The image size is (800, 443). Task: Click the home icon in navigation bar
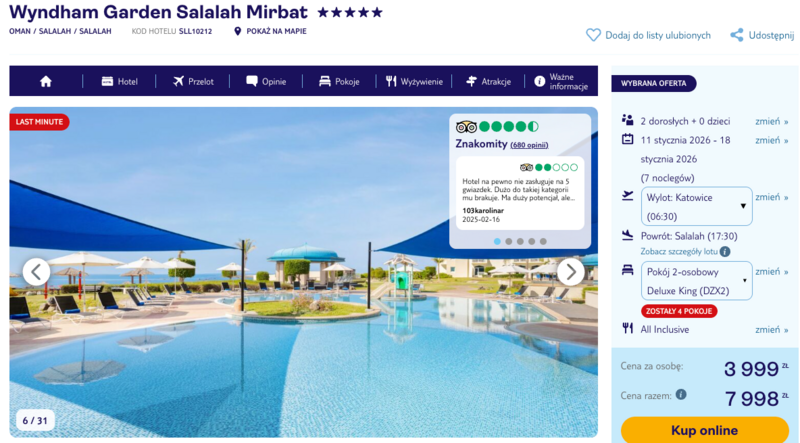pos(46,81)
